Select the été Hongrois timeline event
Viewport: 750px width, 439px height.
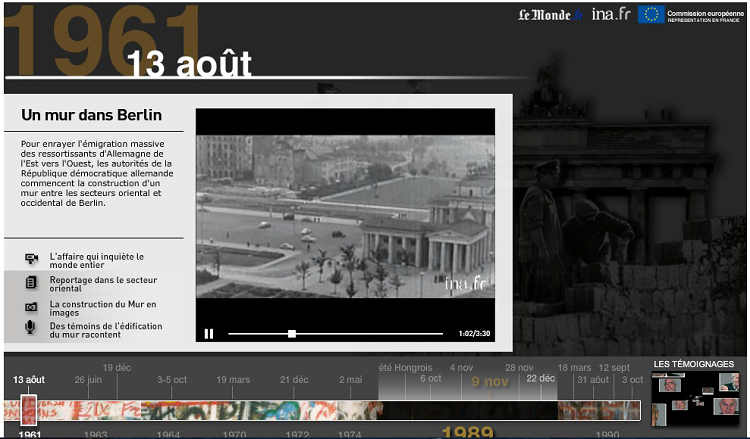coord(405,368)
